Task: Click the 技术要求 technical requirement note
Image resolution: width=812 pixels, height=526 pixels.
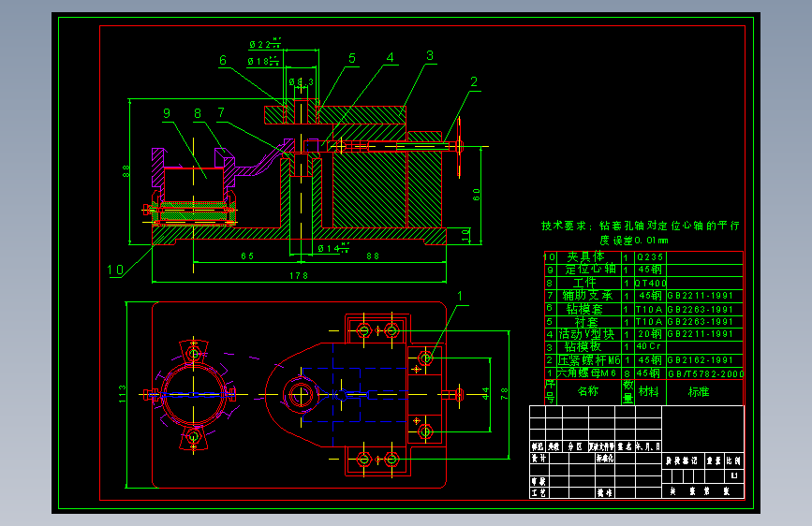Action: click(641, 226)
